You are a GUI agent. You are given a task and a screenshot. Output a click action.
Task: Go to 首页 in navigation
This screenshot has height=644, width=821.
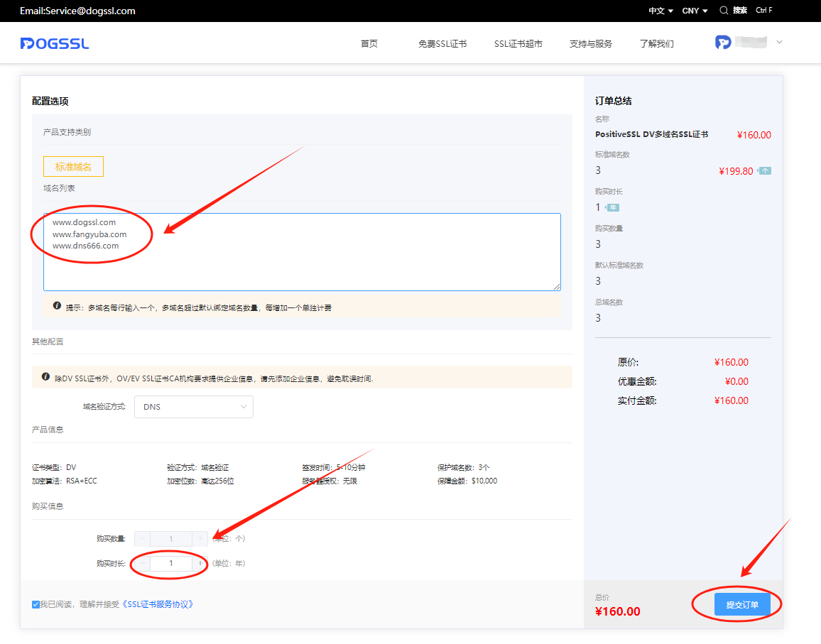tap(369, 43)
